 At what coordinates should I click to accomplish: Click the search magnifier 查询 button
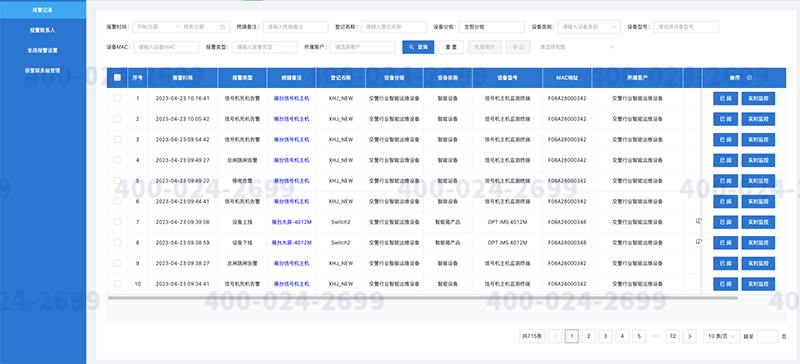pos(418,47)
